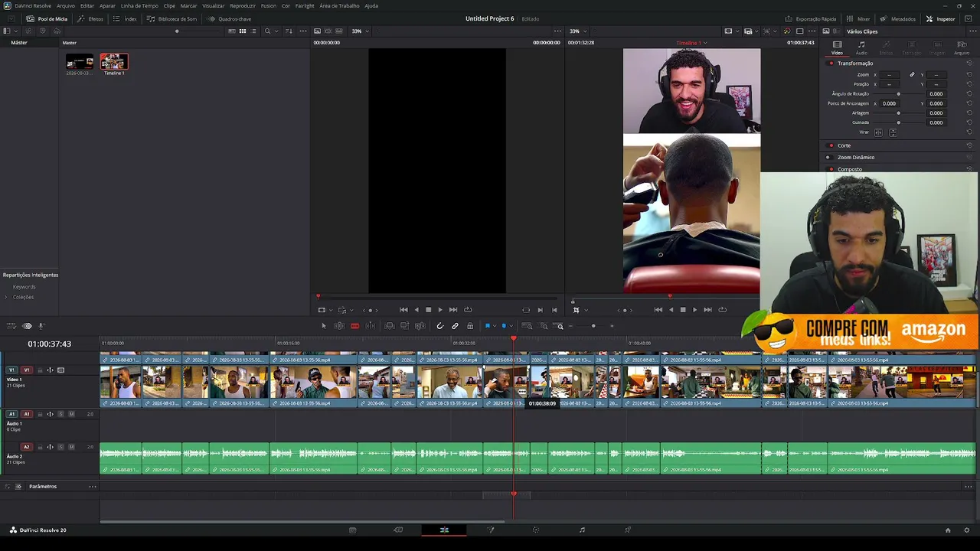Open the Fusion page in bottom bar

(x=490, y=530)
